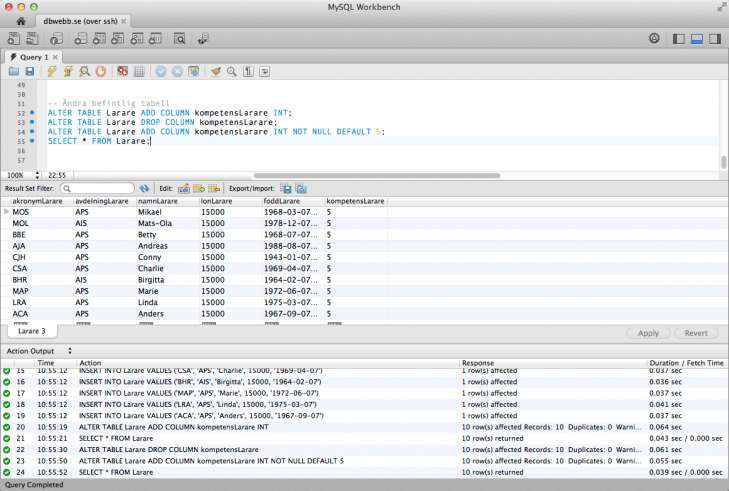Select output row 24 SELECT * FROM Larare
This screenshot has width=729, height=491.
364,472
